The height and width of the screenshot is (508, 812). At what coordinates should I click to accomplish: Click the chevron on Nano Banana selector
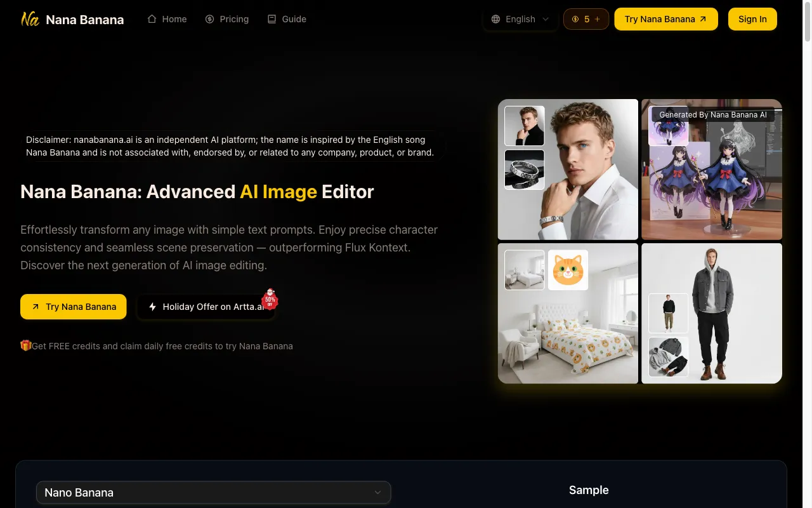(x=378, y=492)
